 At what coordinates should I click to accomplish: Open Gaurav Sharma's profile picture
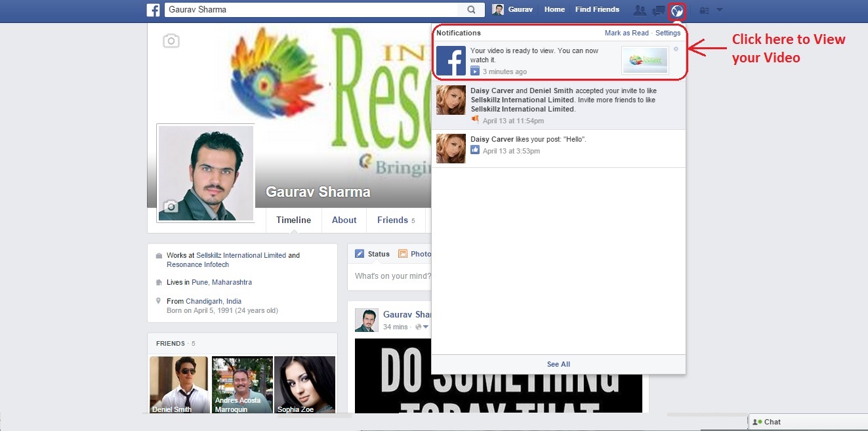click(x=206, y=173)
